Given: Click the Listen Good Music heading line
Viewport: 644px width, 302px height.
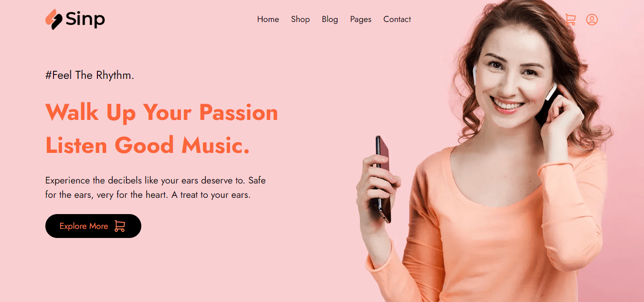Looking at the screenshot, I should pyautogui.click(x=148, y=145).
